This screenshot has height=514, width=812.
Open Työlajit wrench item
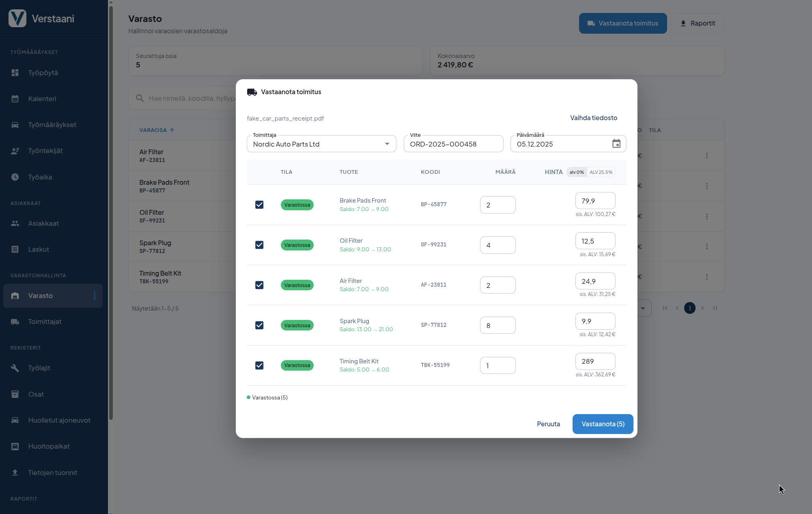pos(39,368)
